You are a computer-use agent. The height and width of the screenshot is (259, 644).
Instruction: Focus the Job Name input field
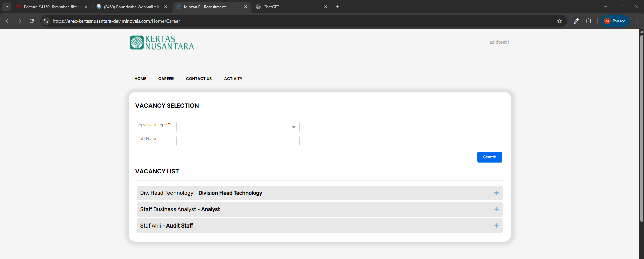click(x=238, y=141)
